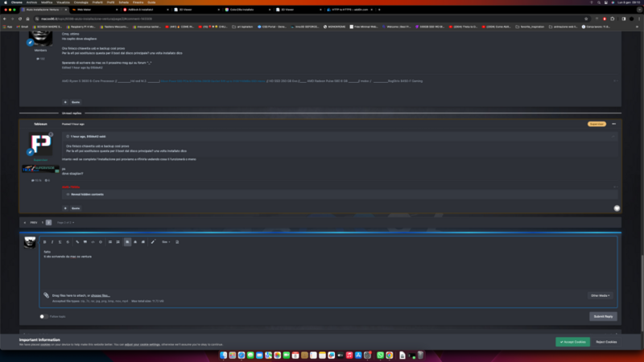Open Chrome profile avatar
This screenshot has width=644, height=362.
pyautogui.click(x=632, y=19)
